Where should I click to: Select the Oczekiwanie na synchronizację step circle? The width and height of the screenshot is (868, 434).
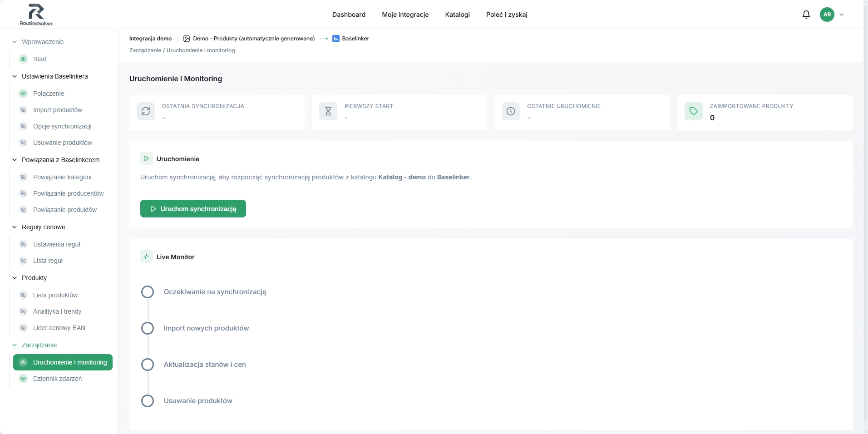pyautogui.click(x=148, y=292)
